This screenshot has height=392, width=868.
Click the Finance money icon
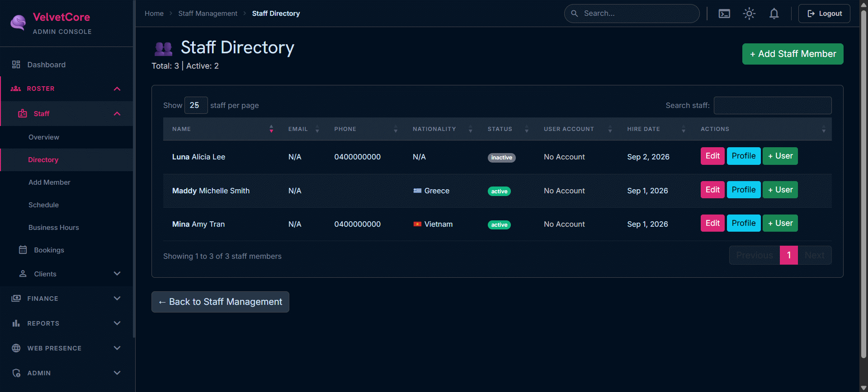coord(16,299)
